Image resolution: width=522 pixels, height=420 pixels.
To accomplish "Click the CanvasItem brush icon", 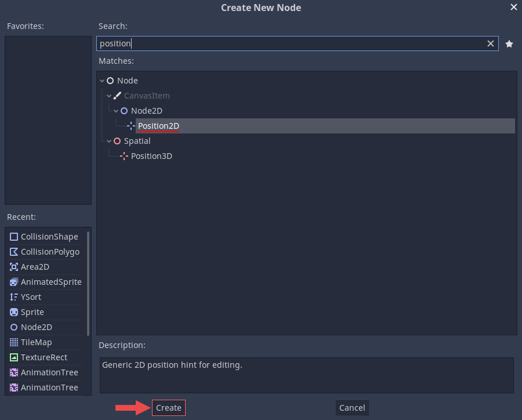I will (x=117, y=96).
